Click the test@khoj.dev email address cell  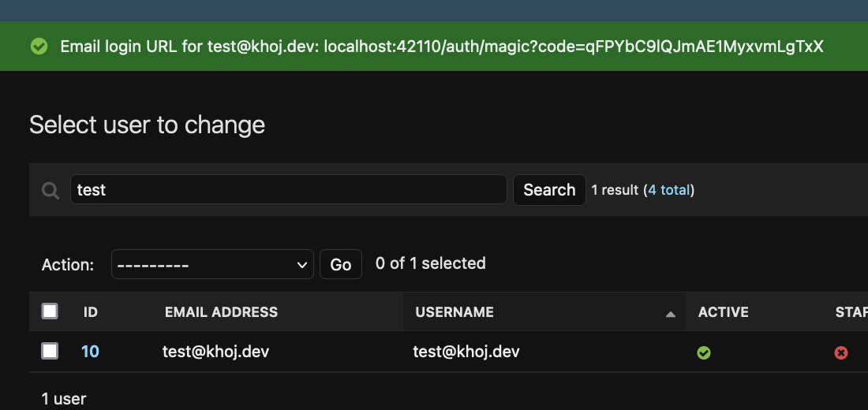[215, 351]
